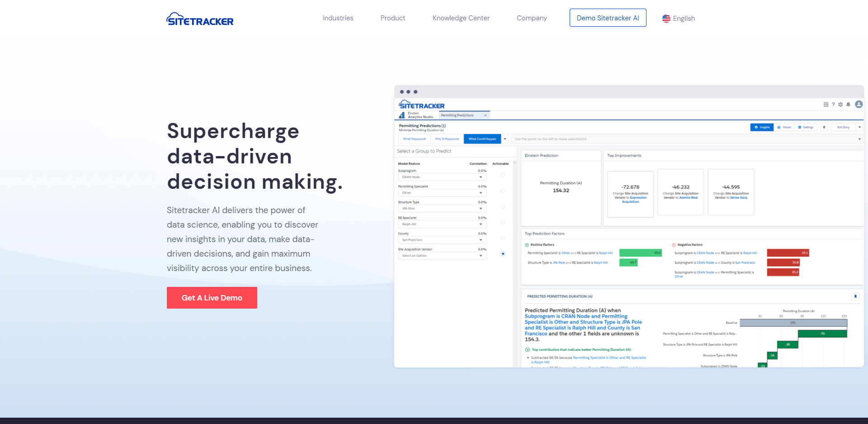Viewport: 868px width, 424px height.
Task: Click the Einstein Analytics Studio bar chart icon
Action: [402, 115]
